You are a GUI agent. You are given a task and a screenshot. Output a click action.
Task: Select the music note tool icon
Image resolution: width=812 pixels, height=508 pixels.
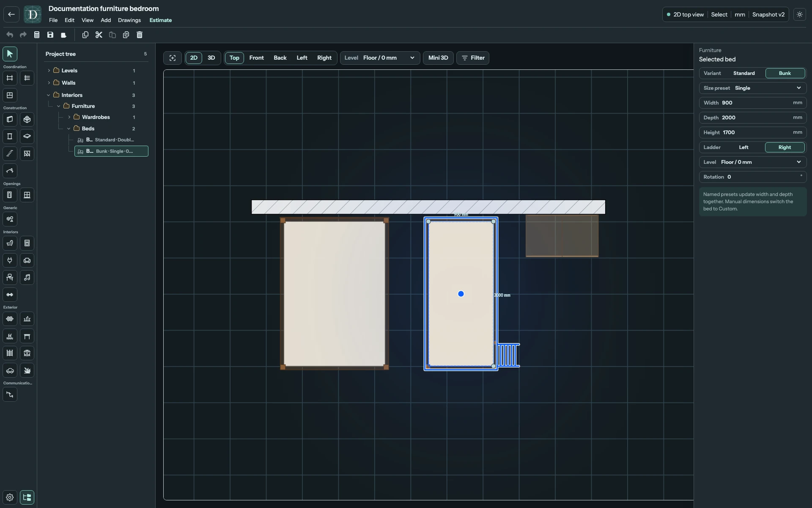point(27,277)
